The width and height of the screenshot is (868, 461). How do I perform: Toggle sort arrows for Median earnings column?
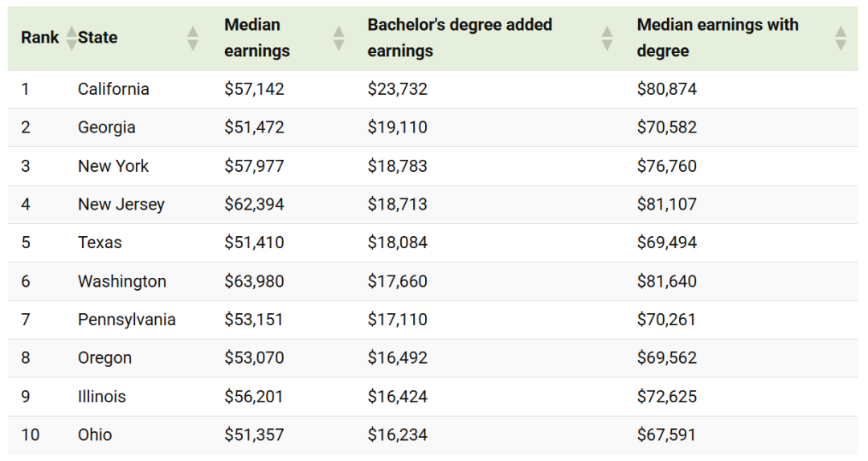(338, 38)
